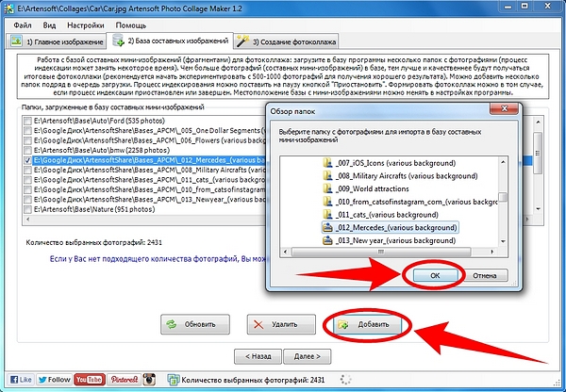Select _008_Military Aircrafts folder in tree
The width and height of the screenshot is (566, 392).
point(406,176)
